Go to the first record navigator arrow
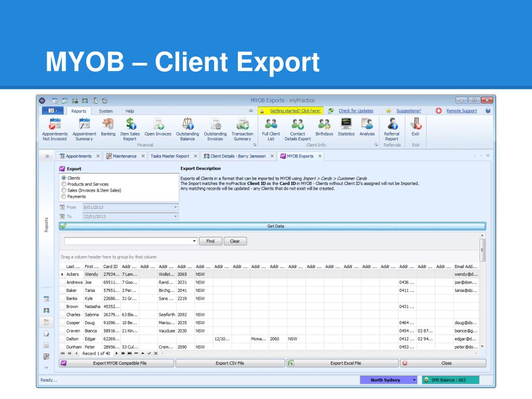This screenshot has width=532, height=399. click(x=62, y=353)
